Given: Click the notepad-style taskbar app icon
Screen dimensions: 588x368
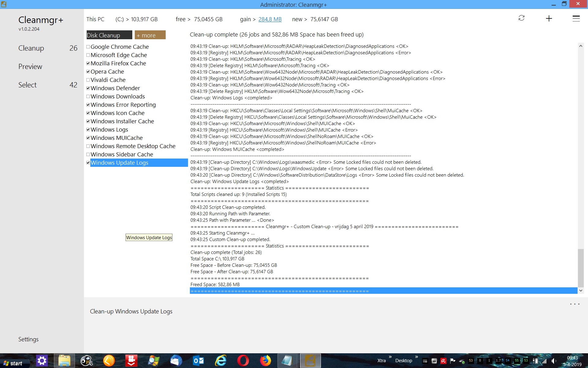Looking at the screenshot, I should (x=287, y=361).
